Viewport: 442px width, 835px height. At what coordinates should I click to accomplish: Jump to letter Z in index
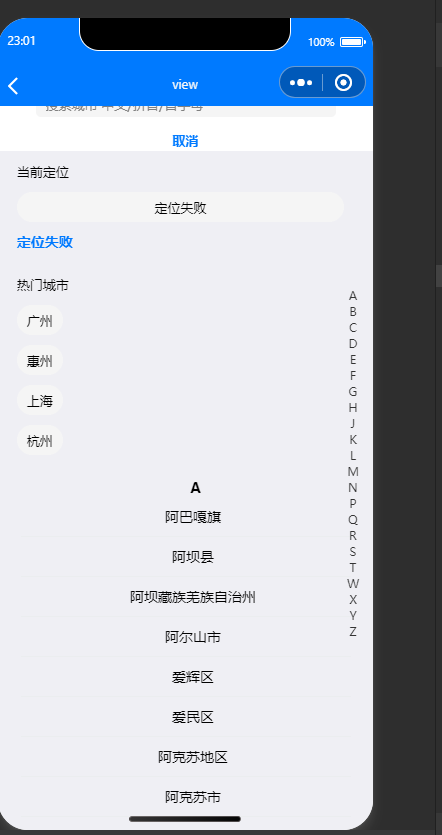pyautogui.click(x=353, y=632)
